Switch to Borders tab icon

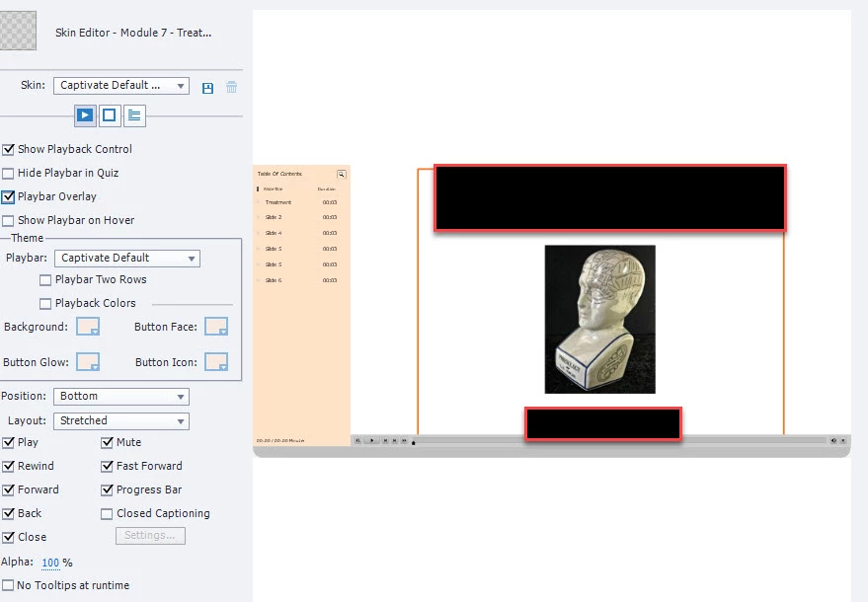click(x=110, y=115)
